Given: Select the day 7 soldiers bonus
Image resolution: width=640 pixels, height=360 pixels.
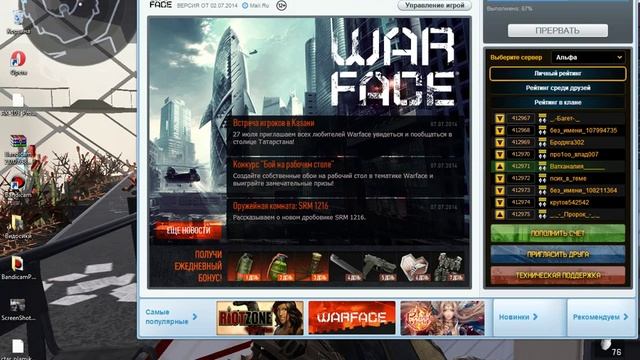Looking at the screenshot, I should [x=449, y=267].
